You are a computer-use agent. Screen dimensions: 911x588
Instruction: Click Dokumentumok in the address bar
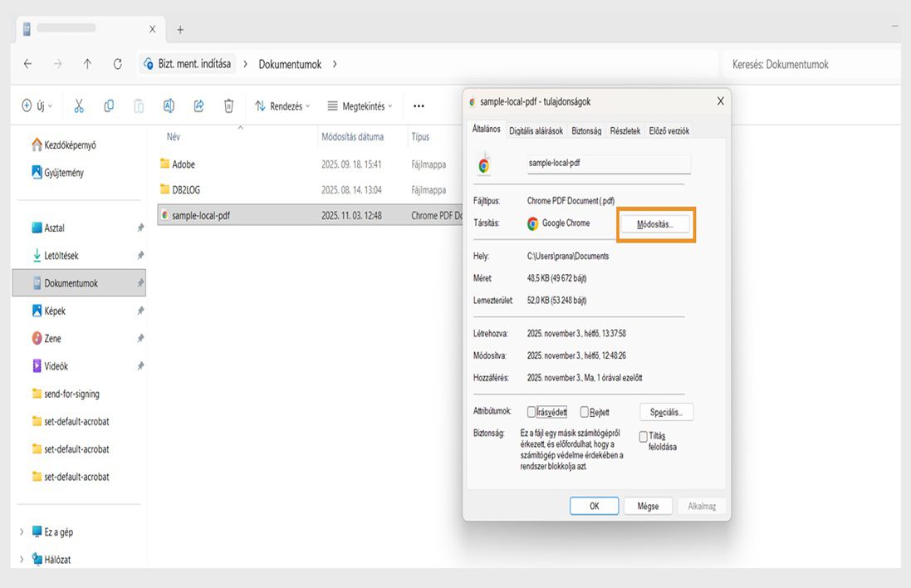(290, 65)
